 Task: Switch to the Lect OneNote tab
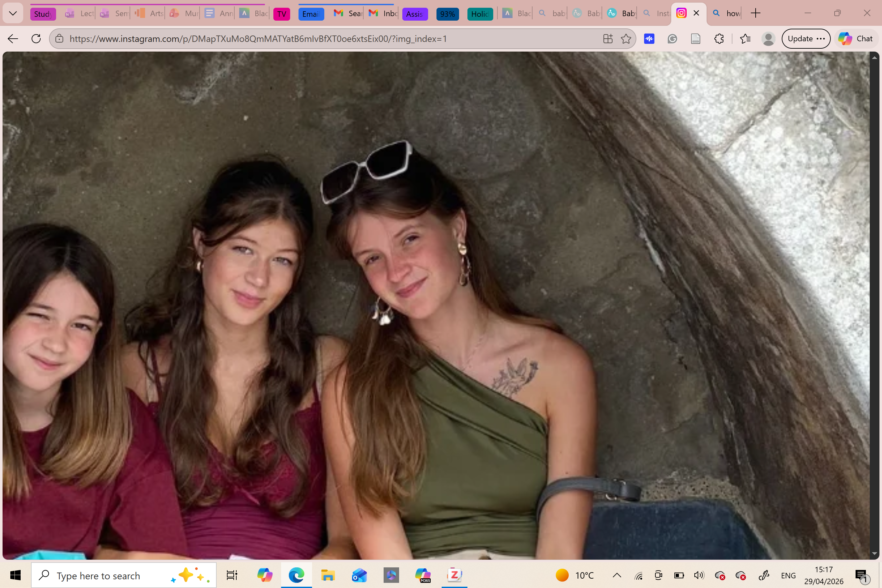pos(79,14)
